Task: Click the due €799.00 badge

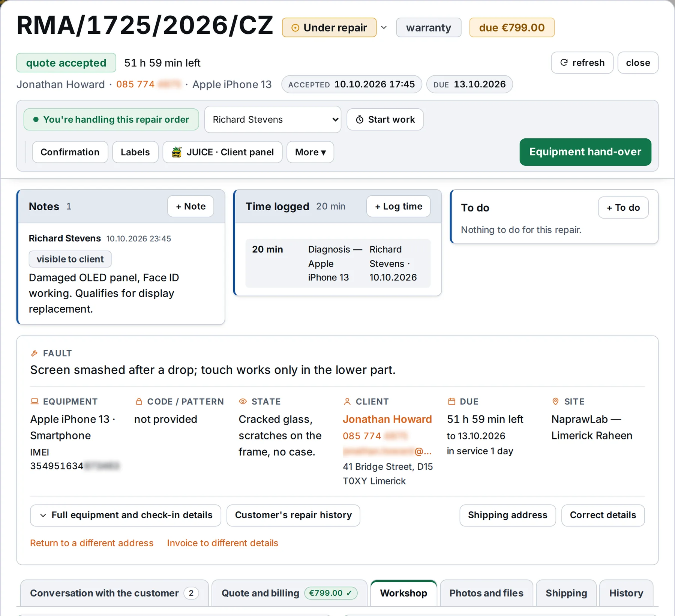Action: (x=511, y=27)
